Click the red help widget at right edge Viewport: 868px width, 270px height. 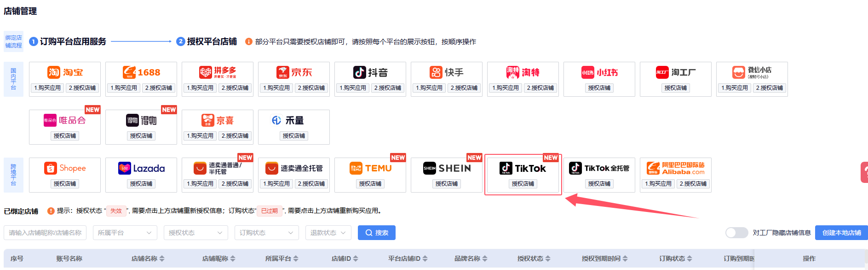pyautogui.click(x=864, y=172)
